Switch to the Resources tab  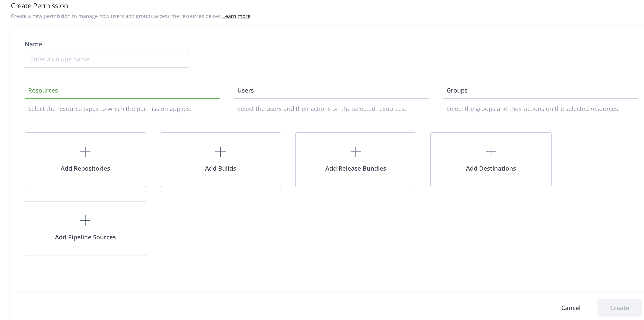tap(43, 90)
